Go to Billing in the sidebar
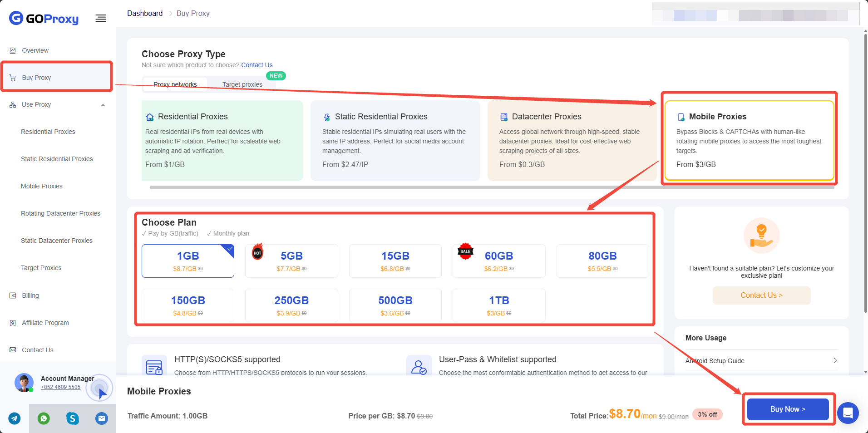 tap(30, 295)
